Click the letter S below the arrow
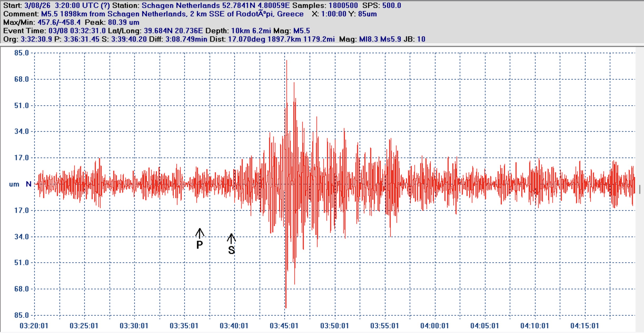 231,250
